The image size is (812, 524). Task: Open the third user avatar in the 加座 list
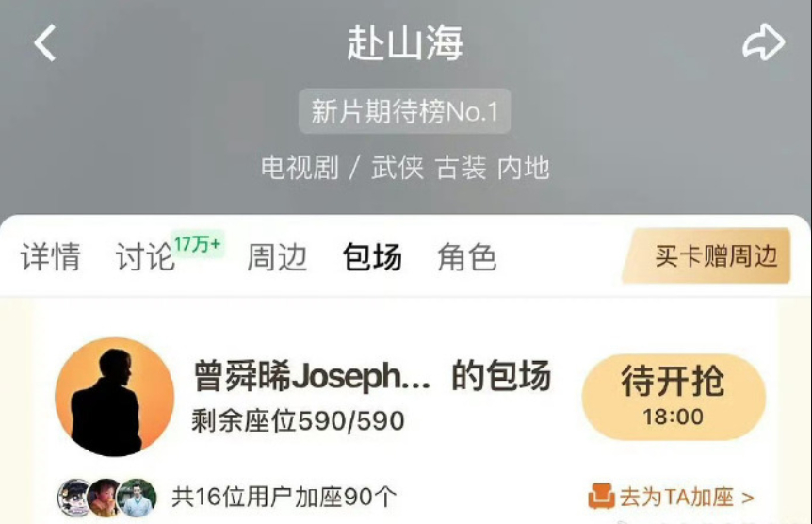click(137, 498)
